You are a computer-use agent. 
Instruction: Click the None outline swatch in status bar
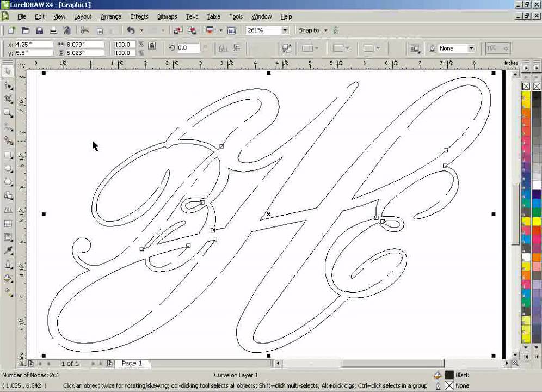click(449, 385)
